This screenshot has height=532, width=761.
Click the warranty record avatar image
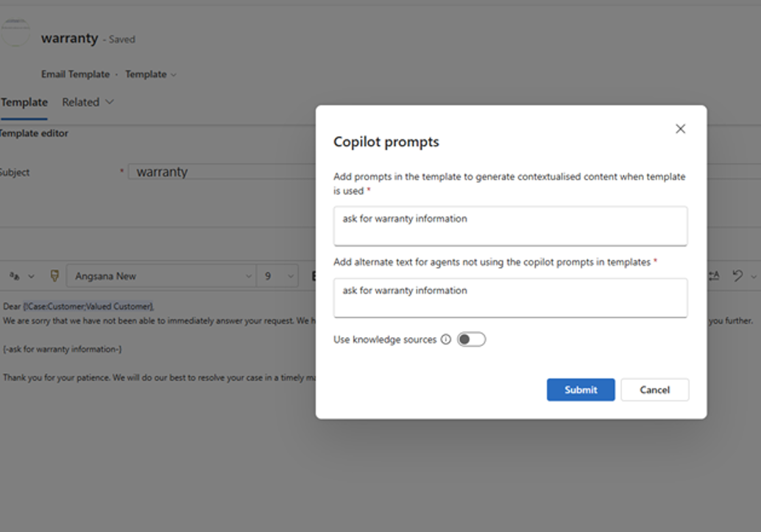click(x=16, y=33)
